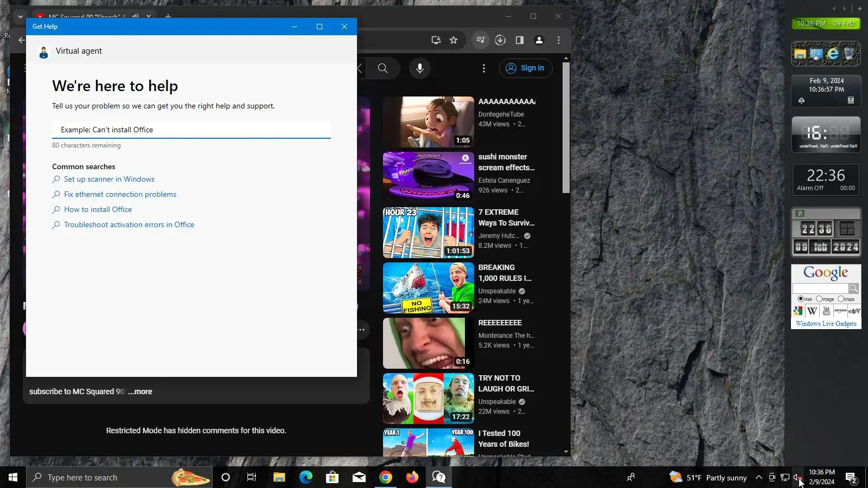Launch Microsoft Edge from the taskbar

[306, 477]
